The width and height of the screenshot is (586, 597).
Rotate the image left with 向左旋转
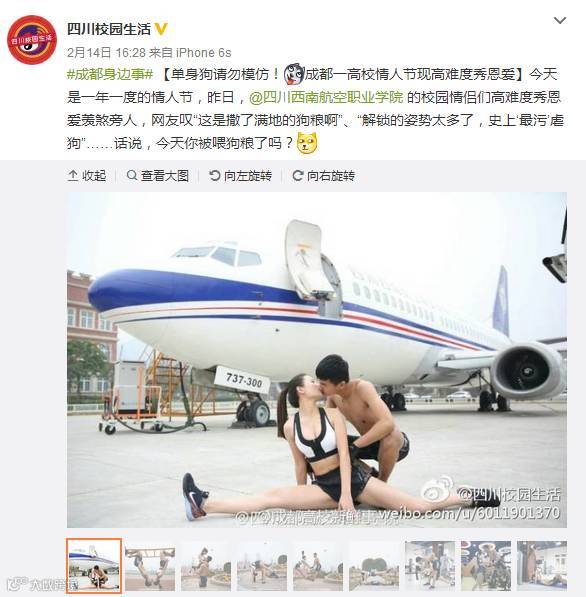point(240,176)
